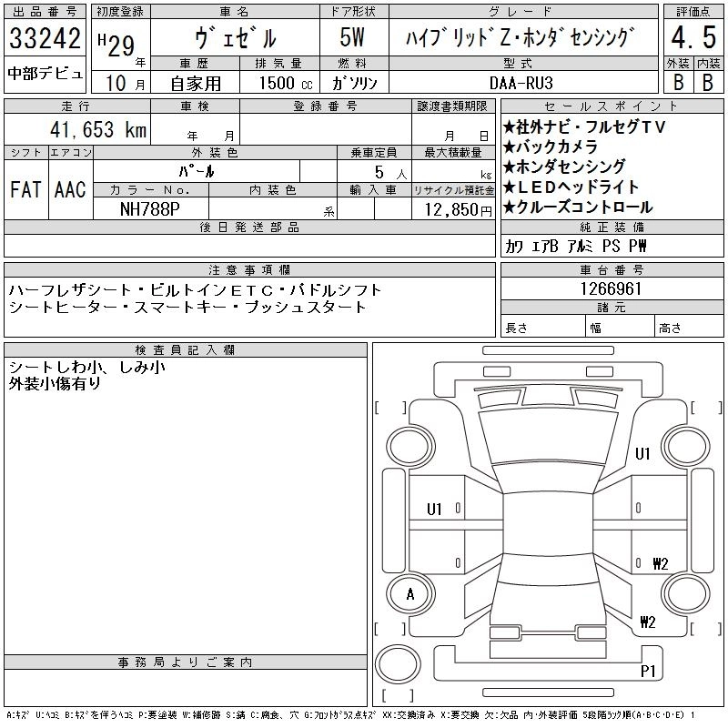Click the B grade under 内装
This screenshot has width=728, height=728.
pyautogui.click(x=708, y=82)
